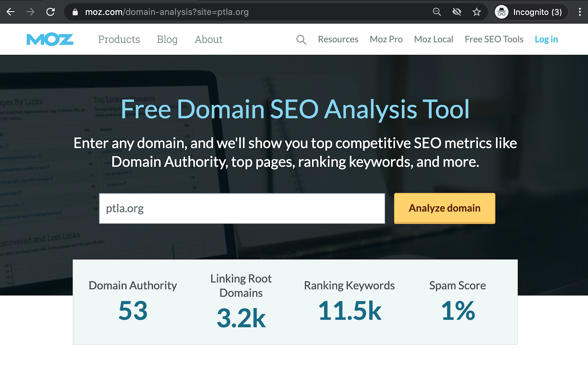Viewport: 588px width, 369px height.
Task: Reload the page with the refresh icon
Action: point(50,12)
